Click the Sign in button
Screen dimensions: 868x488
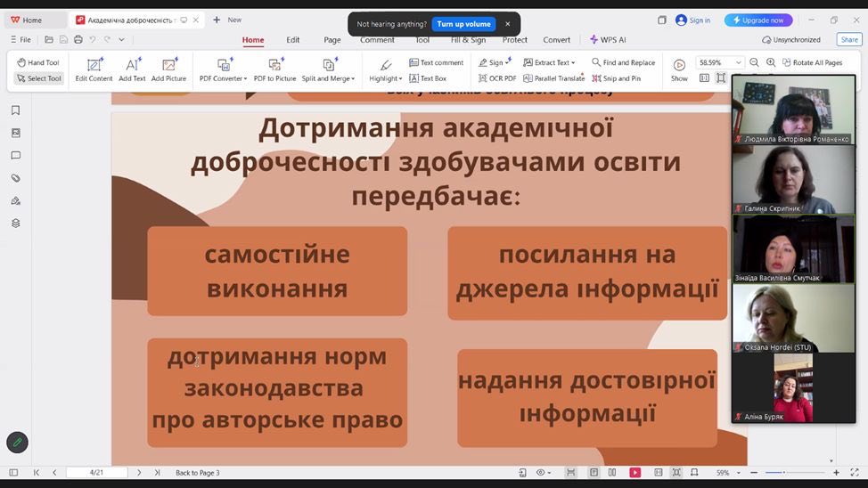tap(693, 20)
